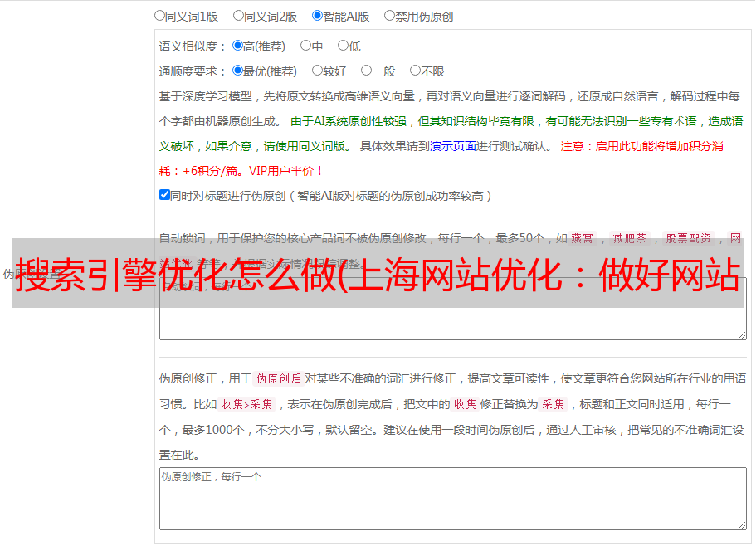Click the 燕窝 example keyword tag
This screenshot has width=756, height=546.
pyautogui.click(x=582, y=238)
